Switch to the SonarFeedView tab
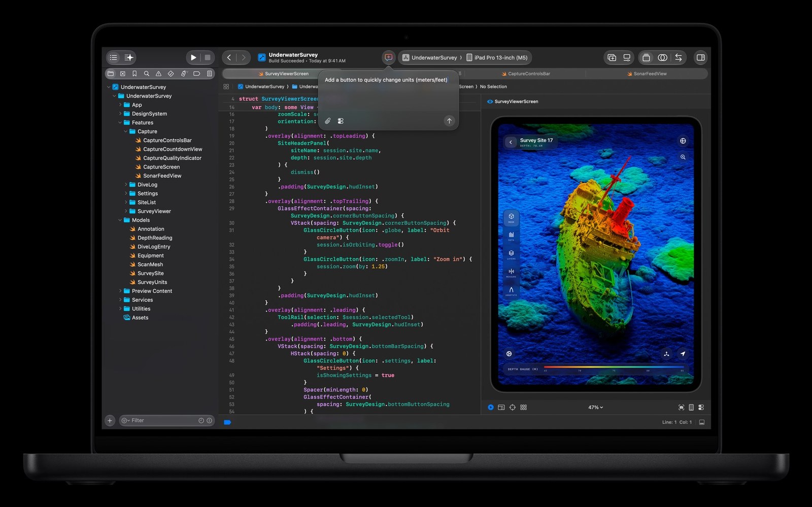The height and width of the screenshot is (507, 812). (647, 74)
